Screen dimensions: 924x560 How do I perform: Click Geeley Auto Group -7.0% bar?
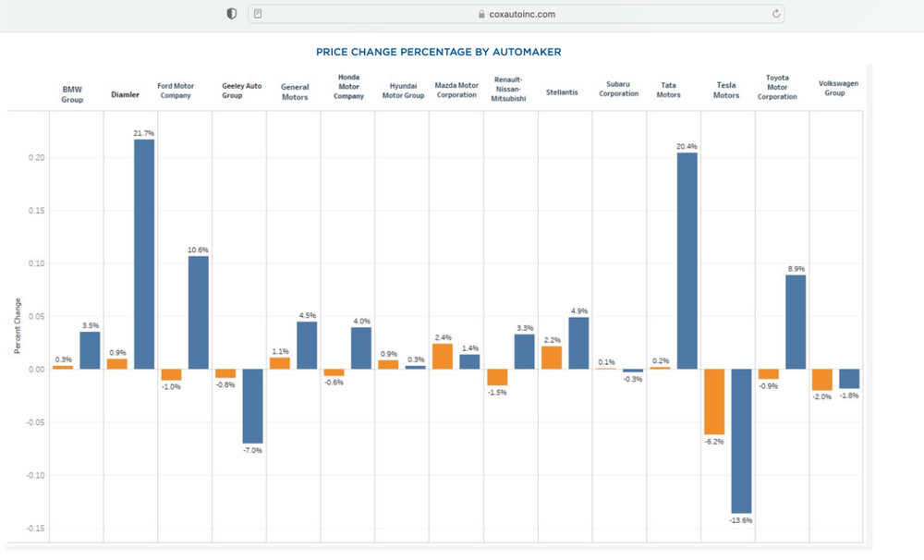coord(252,406)
